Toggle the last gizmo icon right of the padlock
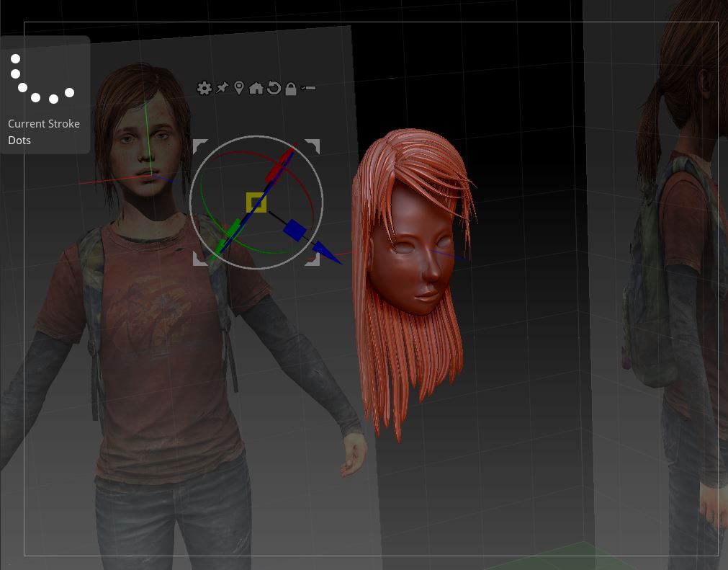Viewport: 728px width, 570px height. point(307,88)
